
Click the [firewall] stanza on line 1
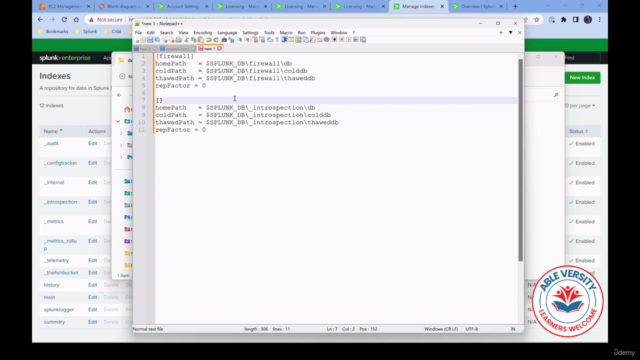pyautogui.click(x=174, y=56)
